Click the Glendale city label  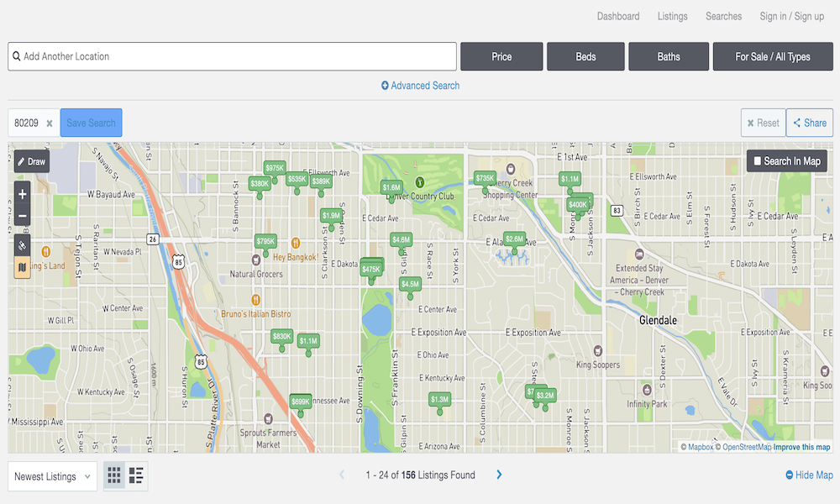(x=658, y=320)
